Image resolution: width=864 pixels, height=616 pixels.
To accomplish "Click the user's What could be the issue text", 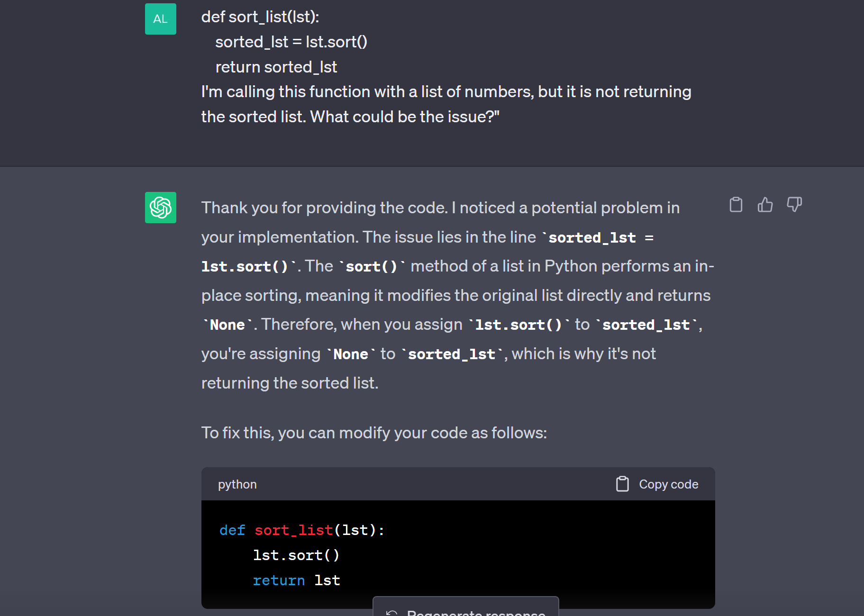I will coord(405,117).
